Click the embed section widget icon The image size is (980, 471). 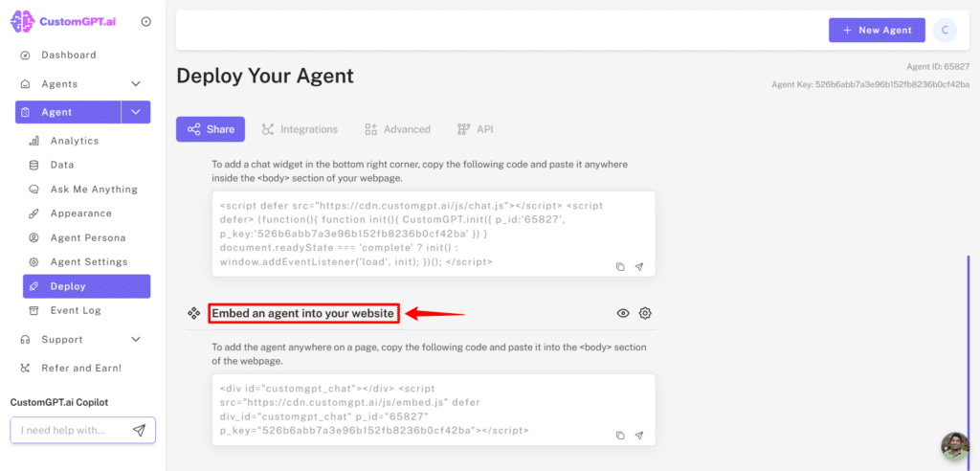tap(193, 313)
